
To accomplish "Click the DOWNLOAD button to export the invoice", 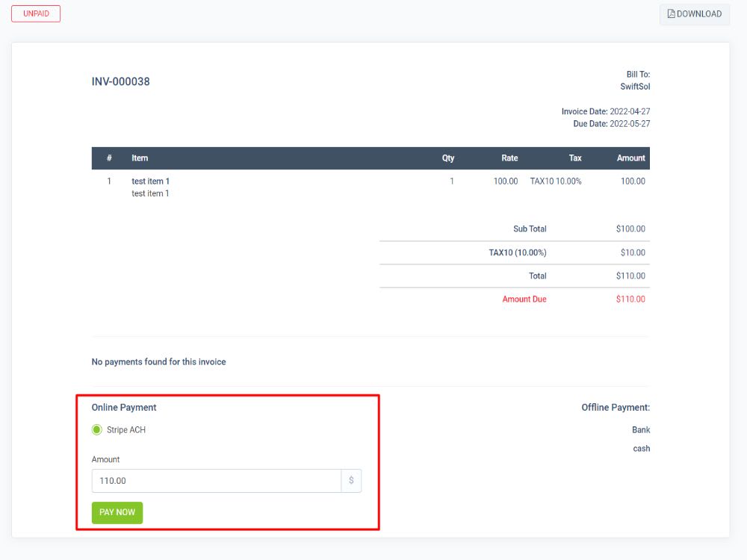I will pos(695,13).
